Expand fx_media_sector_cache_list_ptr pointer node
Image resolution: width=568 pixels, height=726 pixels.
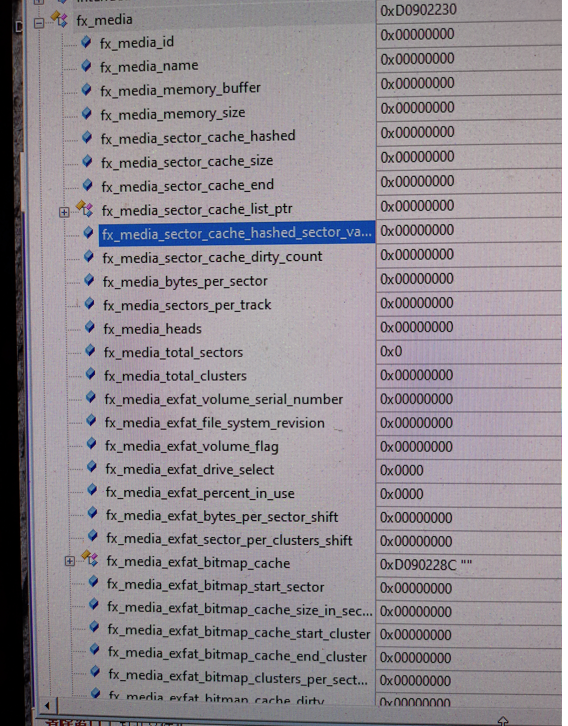tap(64, 213)
